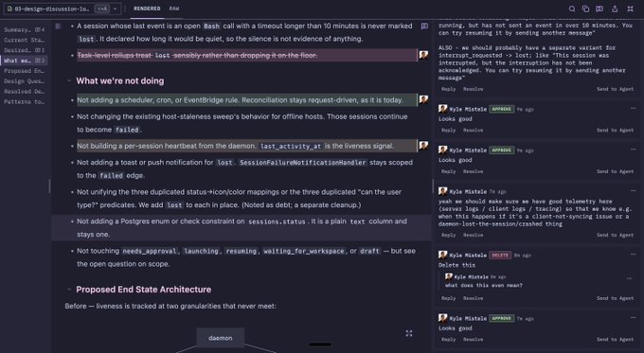Click the collapse fullscreen icon at top right
The height and width of the screenshot is (353, 644).
coord(631,9)
